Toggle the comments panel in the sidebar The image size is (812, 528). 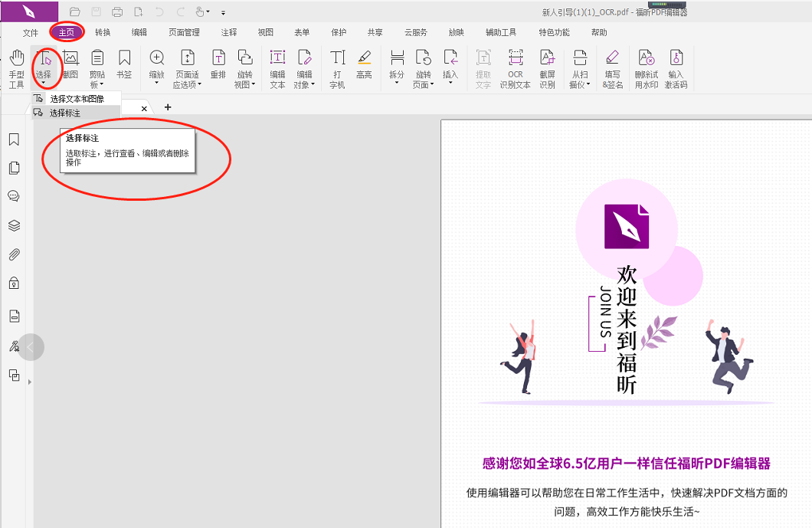tap(14, 195)
